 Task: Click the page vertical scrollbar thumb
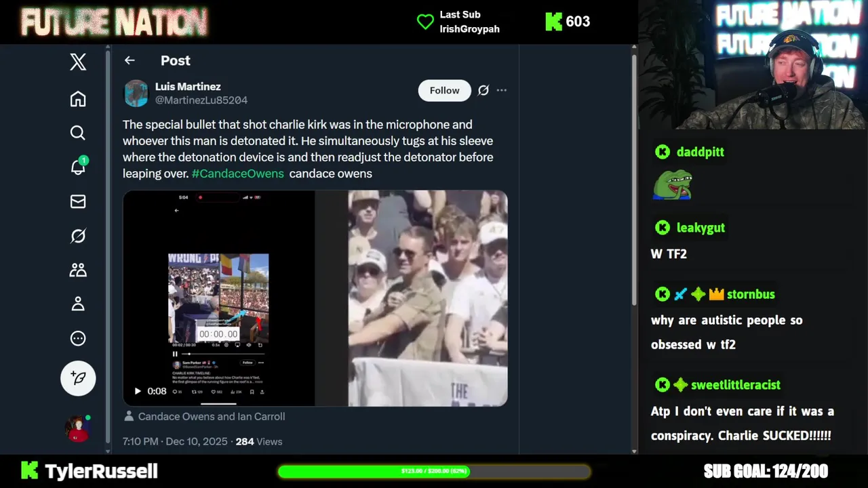pyautogui.click(x=634, y=180)
